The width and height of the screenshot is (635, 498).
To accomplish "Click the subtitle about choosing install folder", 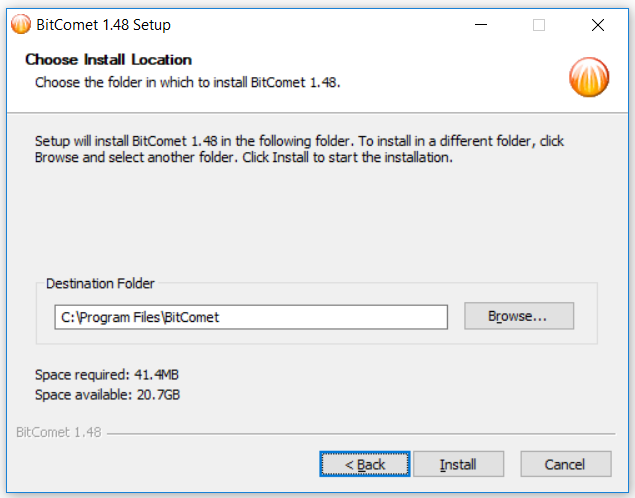I will point(188,82).
